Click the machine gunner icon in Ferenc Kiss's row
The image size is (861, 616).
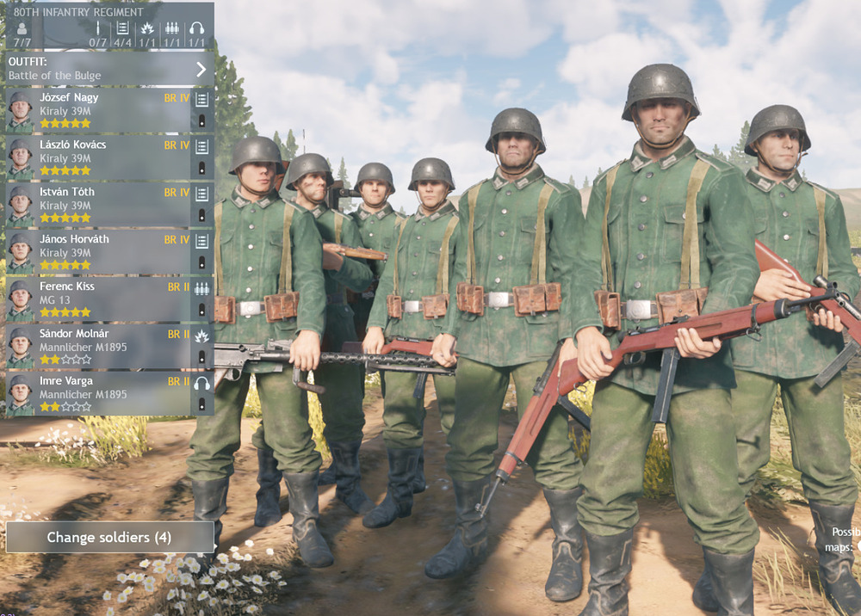tap(201, 288)
